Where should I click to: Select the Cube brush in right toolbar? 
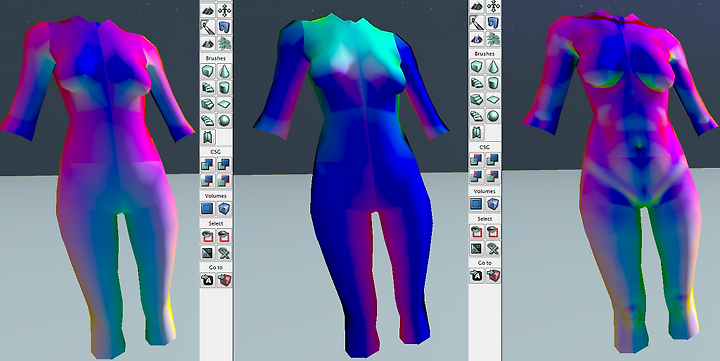coord(477,67)
